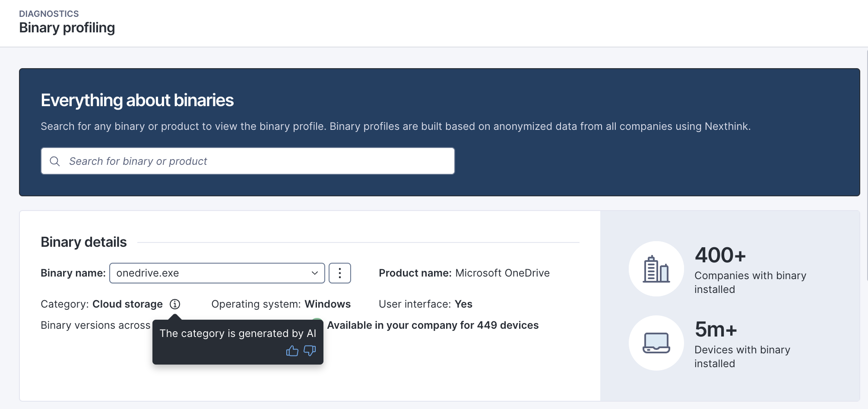
Task: Click the laptop devices icon
Action: pyautogui.click(x=656, y=343)
